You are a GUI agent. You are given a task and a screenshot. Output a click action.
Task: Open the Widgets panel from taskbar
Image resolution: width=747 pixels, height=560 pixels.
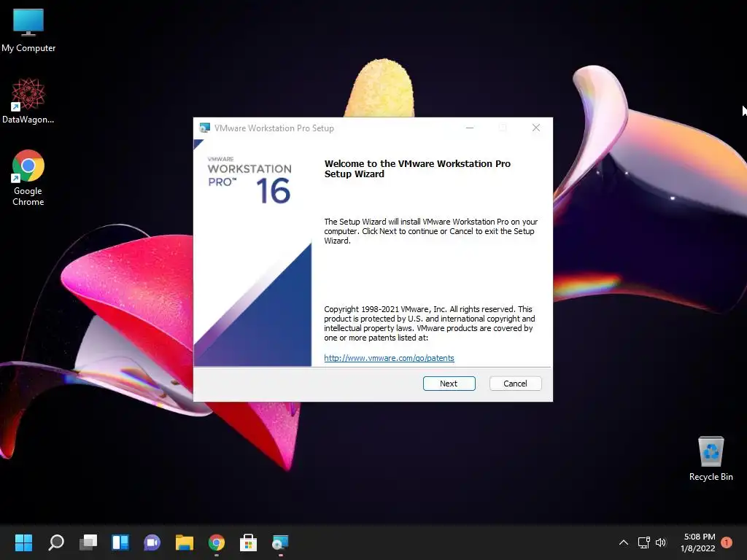[x=120, y=542]
